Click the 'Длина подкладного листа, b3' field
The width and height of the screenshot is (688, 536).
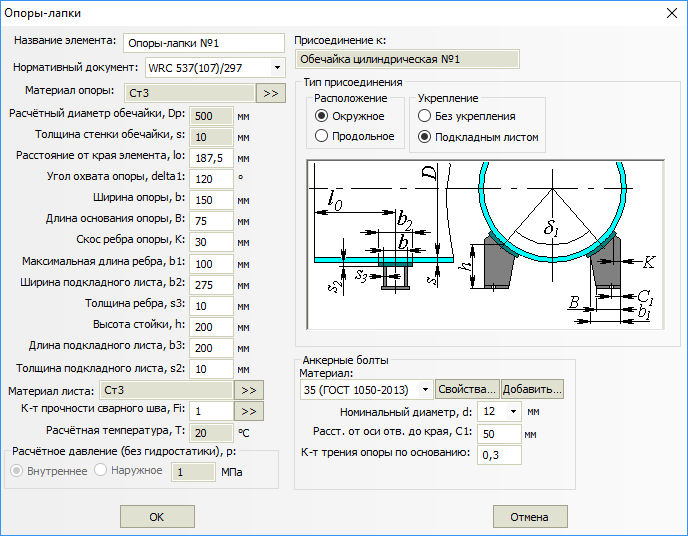pyautogui.click(x=211, y=348)
